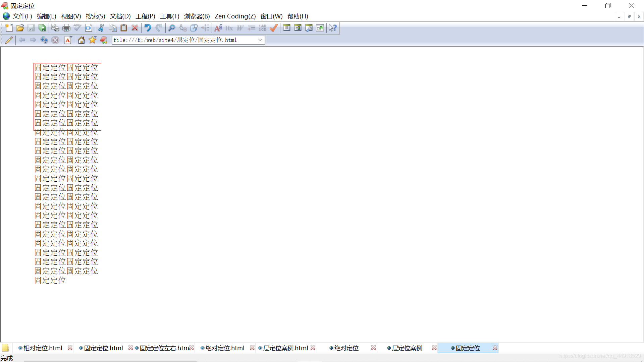Click the New file icon
The image size is (644, 362).
click(x=9, y=28)
